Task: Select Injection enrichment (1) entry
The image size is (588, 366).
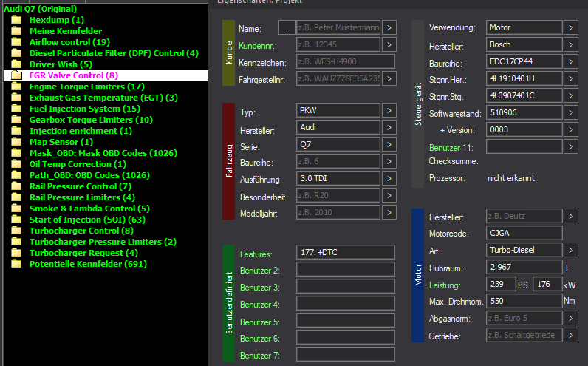Action: [81, 131]
